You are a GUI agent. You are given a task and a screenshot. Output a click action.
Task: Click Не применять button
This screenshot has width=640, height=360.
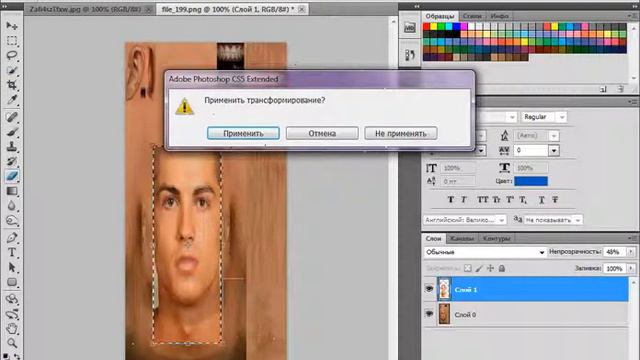401,133
